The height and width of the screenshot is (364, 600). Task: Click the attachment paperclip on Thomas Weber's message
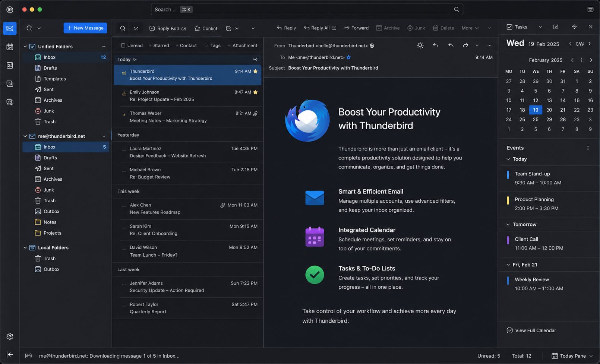(x=255, y=113)
